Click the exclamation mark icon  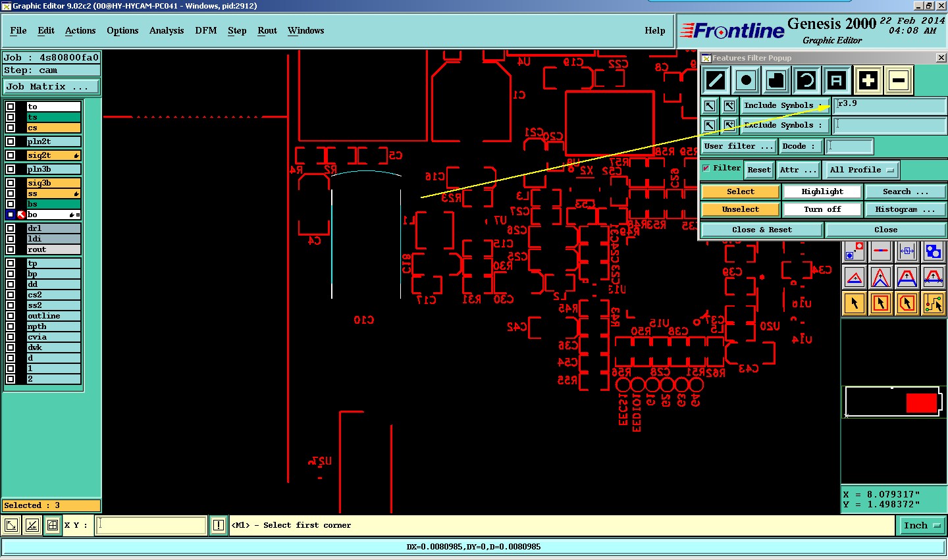pyautogui.click(x=219, y=525)
